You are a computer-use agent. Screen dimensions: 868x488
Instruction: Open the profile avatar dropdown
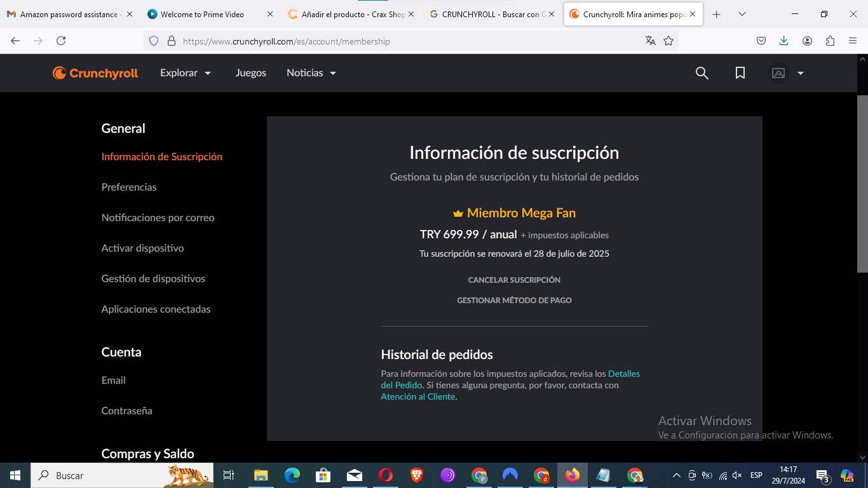(x=787, y=73)
